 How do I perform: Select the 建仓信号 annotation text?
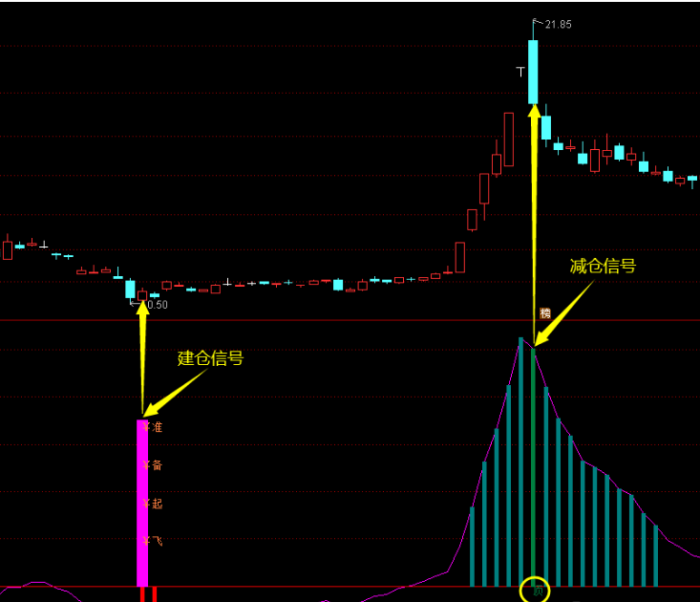point(210,358)
